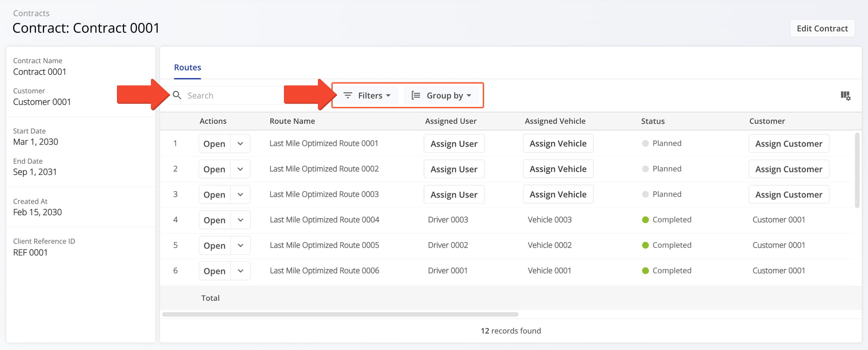Switch to the Routes tab
The width and height of the screenshot is (868, 350).
[x=187, y=67]
